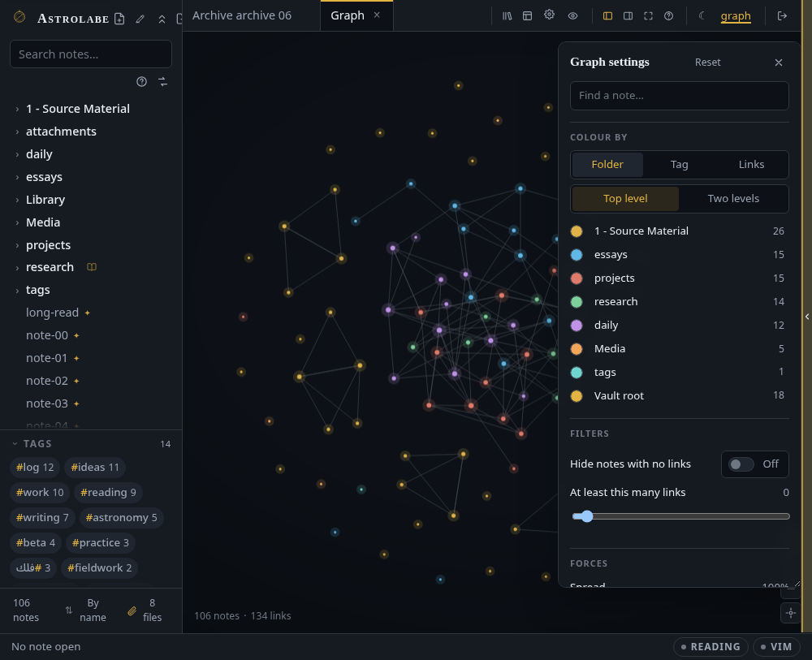Expand the right edge collapse arrow

point(807,317)
